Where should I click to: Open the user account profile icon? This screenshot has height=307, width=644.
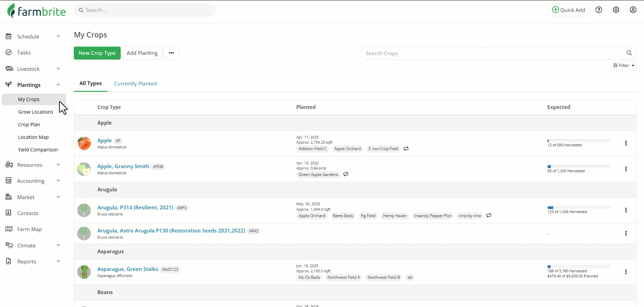(633, 10)
